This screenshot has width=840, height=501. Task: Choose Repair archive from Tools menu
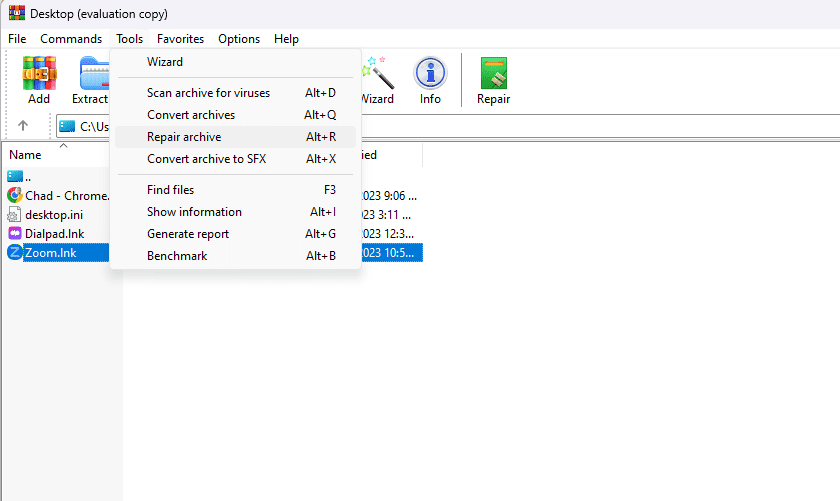pos(184,137)
